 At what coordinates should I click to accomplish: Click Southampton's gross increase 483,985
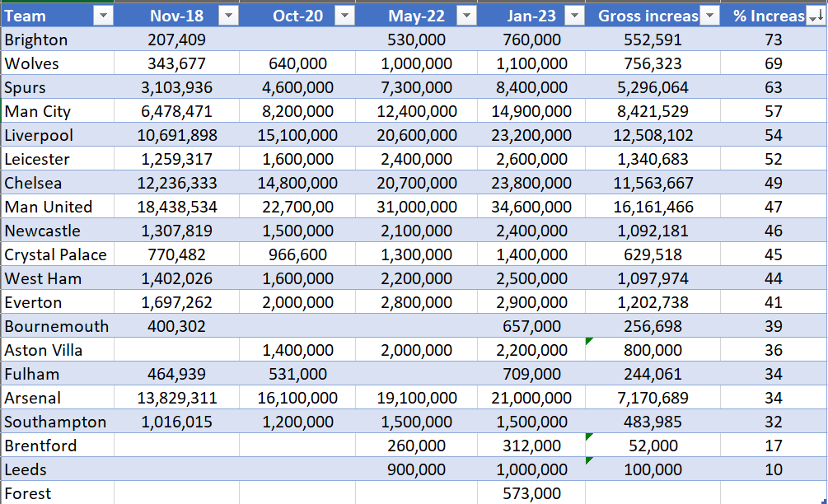click(653, 422)
